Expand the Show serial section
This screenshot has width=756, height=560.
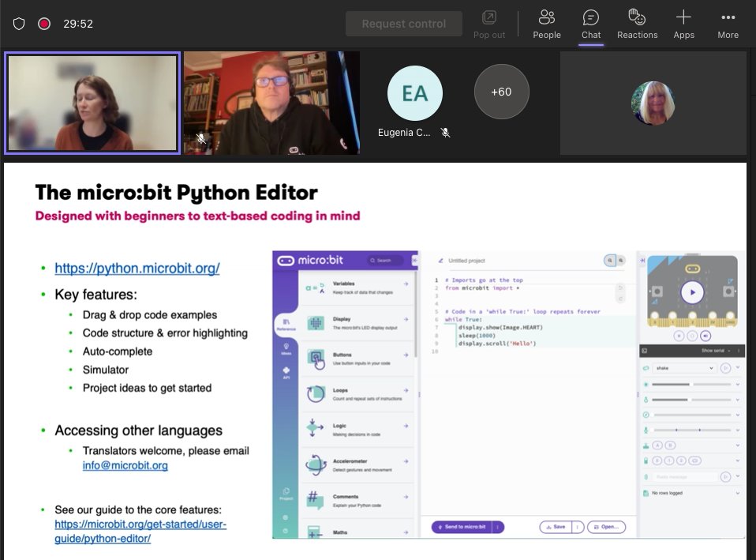(x=716, y=351)
